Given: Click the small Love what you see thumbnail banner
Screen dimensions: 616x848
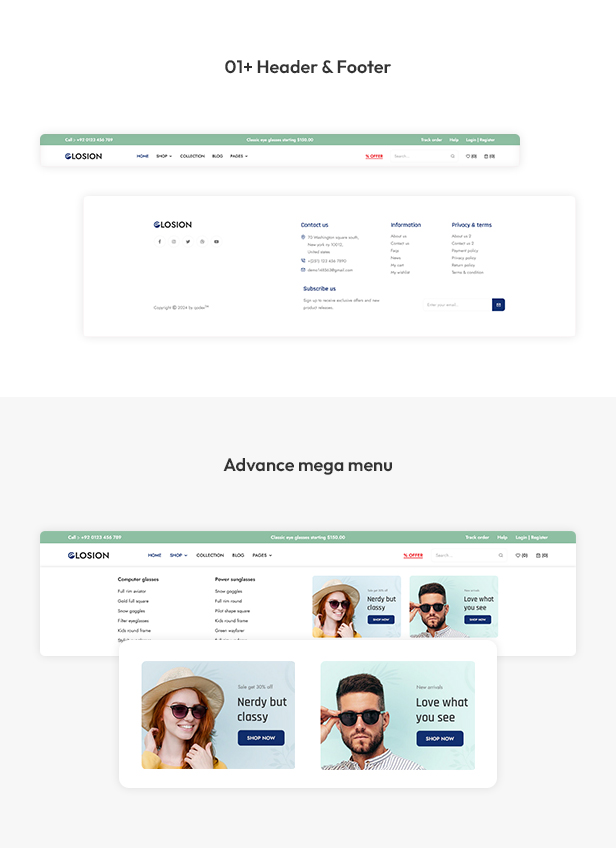Looking at the screenshot, I should 454,607.
